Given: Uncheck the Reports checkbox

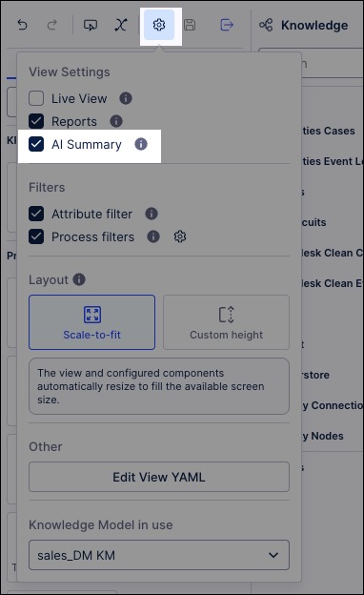Looking at the screenshot, I should pyautogui.click(x=36, y=121).
